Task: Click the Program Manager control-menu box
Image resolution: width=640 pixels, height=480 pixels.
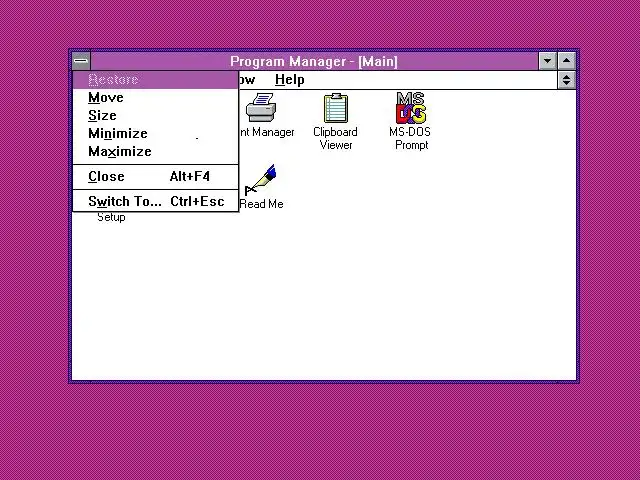Action: [81, 61]
